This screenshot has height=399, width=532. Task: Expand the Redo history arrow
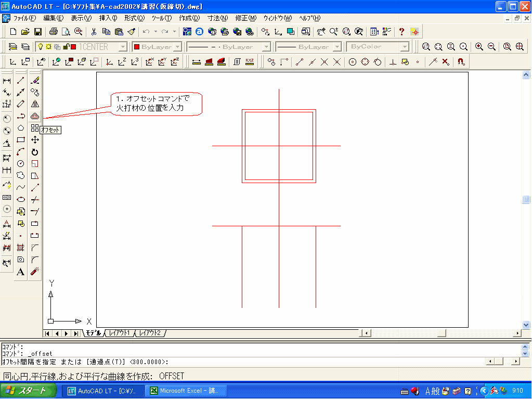174,32
